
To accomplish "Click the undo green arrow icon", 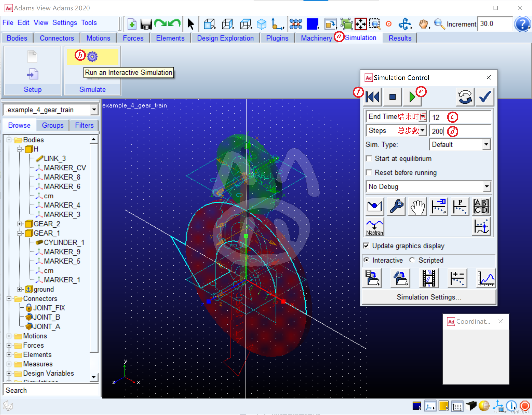I will click(x=175, y=23).
